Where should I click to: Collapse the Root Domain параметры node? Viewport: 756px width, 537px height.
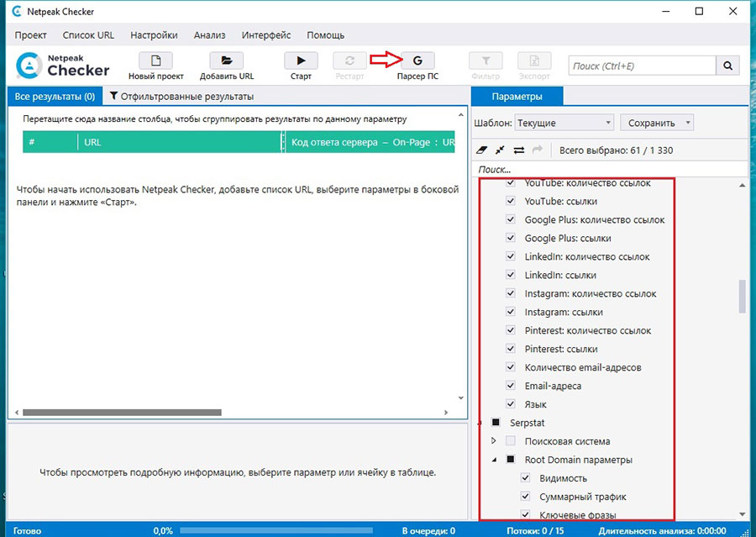tap(494, 460)
